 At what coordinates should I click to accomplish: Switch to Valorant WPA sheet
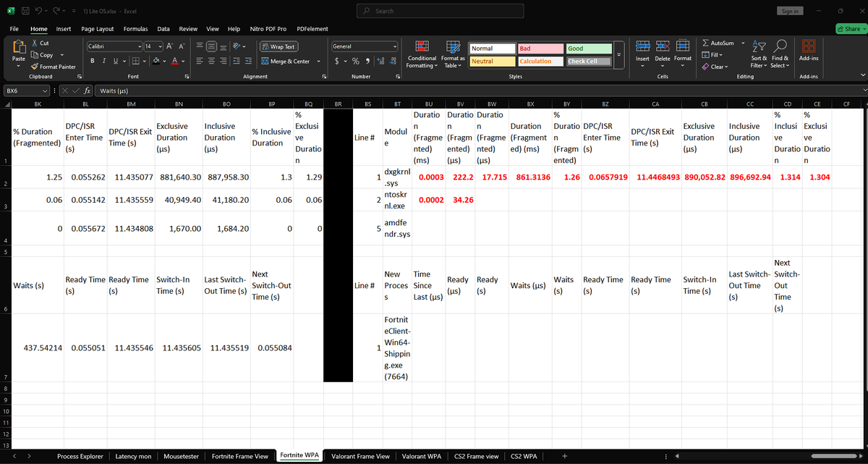[x=421, y=456]
